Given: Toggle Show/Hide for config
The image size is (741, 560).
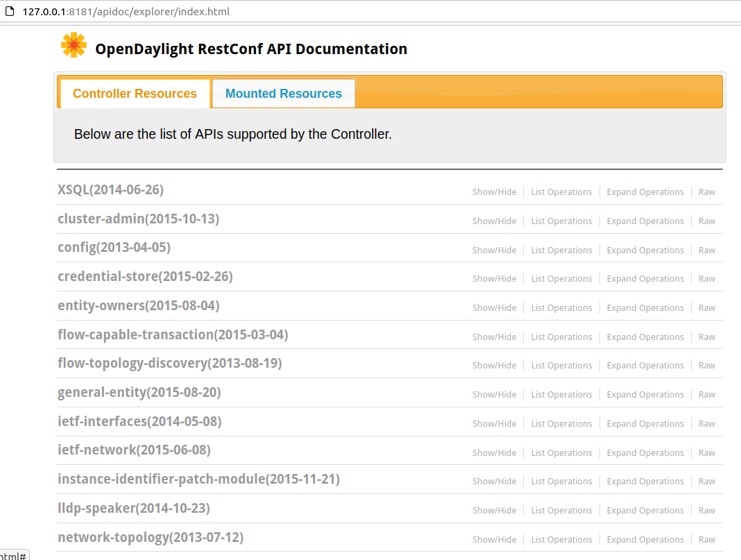Looking at the screenshot, I should pos(494,250).
